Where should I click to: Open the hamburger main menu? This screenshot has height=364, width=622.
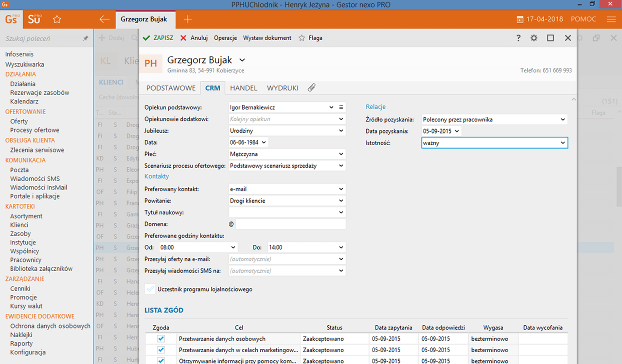611,19
